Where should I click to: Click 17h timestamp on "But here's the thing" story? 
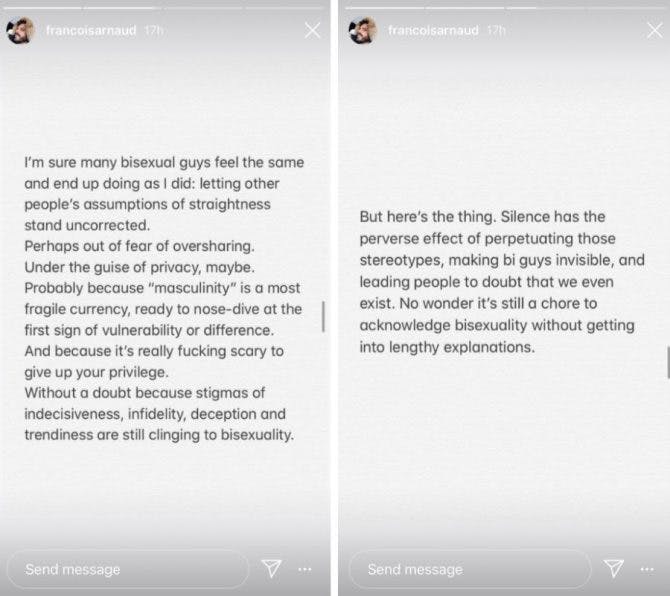(495, 31)
